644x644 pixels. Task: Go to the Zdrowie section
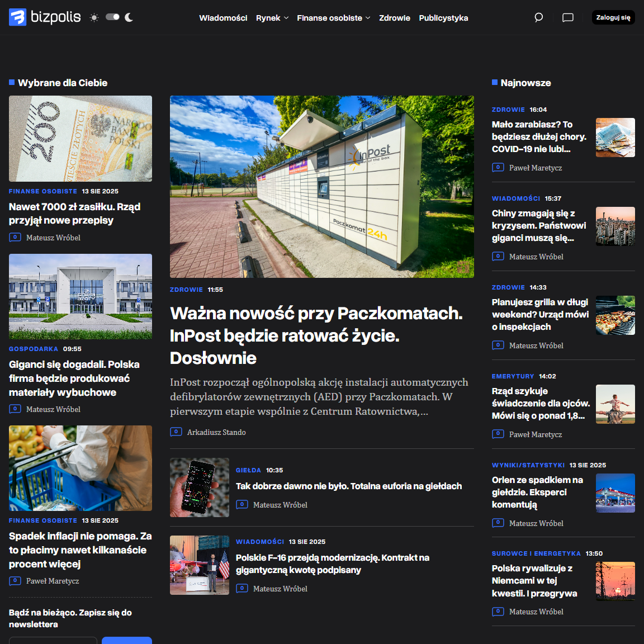pyautogui.click(x=394, y=18)
